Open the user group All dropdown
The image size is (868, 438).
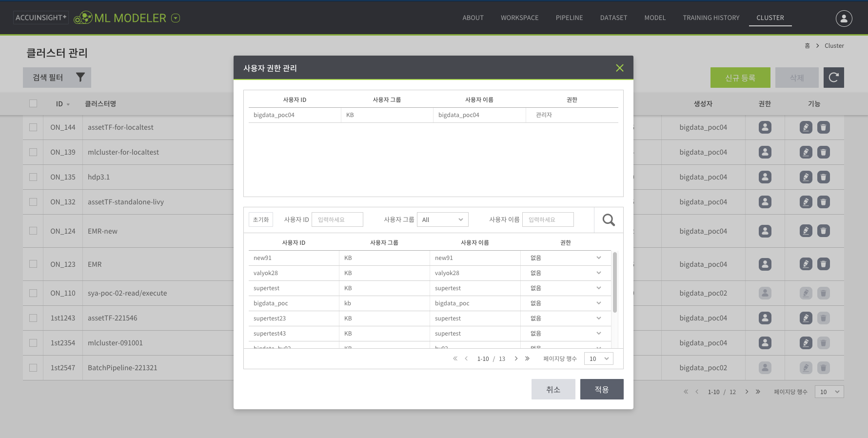(x=443, y=219)
